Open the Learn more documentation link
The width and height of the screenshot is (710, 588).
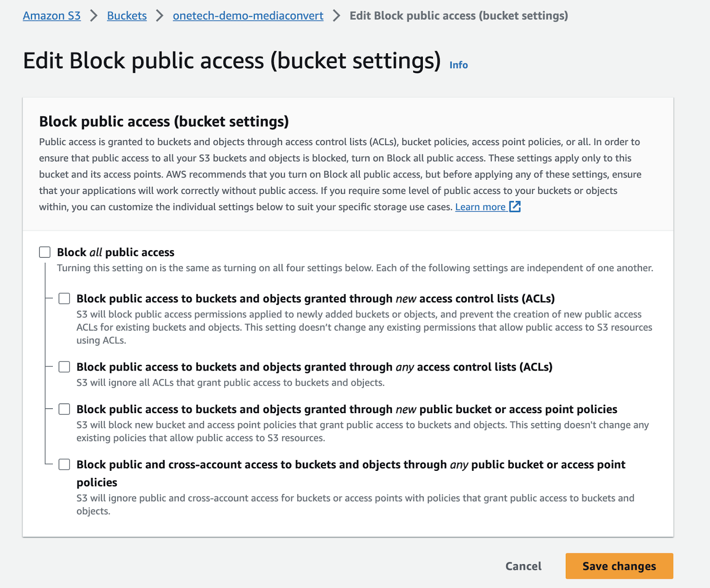481,207
